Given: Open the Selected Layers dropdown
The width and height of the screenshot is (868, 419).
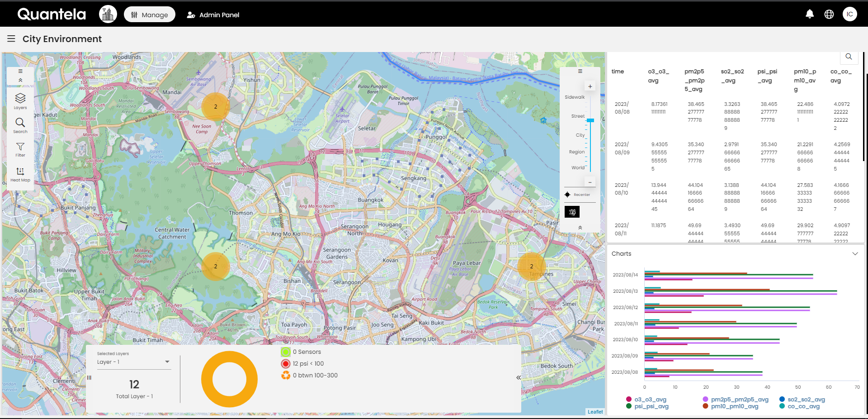Looking at the screenshot, I should [134, 362].
